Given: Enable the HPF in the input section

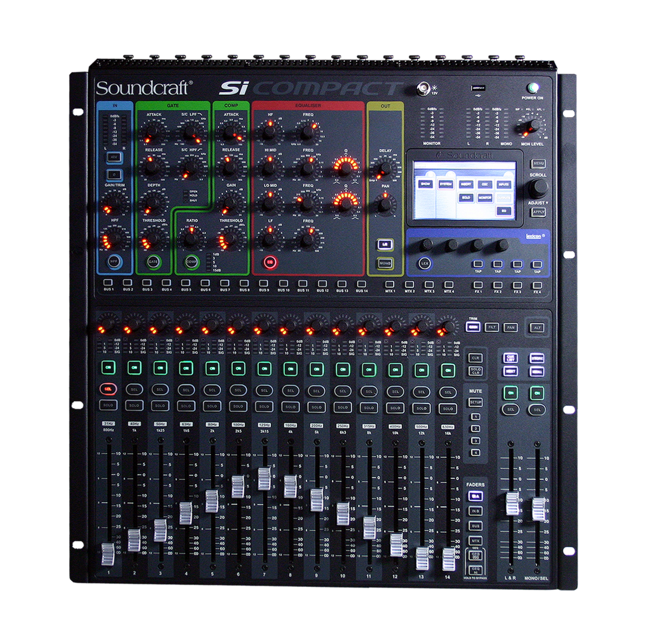Looking at the screenshot, I should pos(114,261).
